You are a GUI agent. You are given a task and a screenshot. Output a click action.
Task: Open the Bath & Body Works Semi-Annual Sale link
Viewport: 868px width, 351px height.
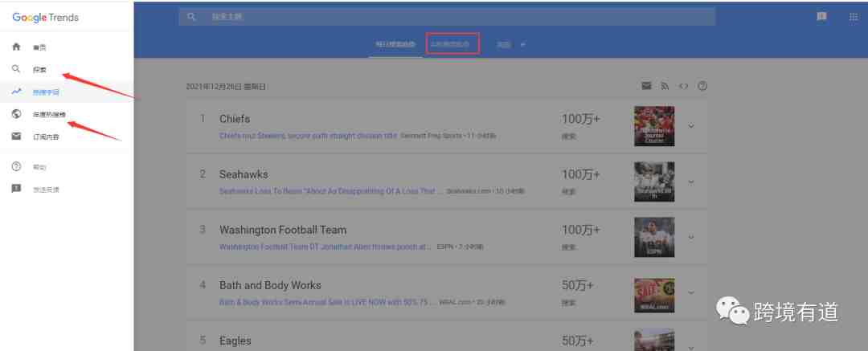[x=327, y=302]
